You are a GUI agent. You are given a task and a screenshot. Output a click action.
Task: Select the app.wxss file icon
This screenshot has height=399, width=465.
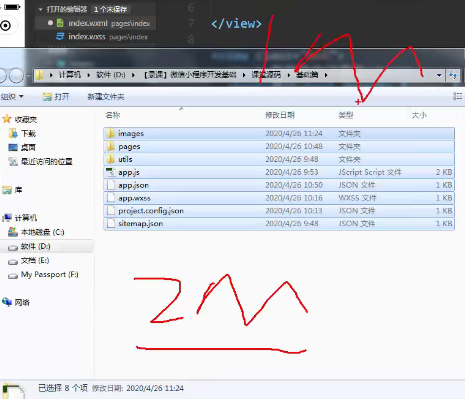[110, 198]
